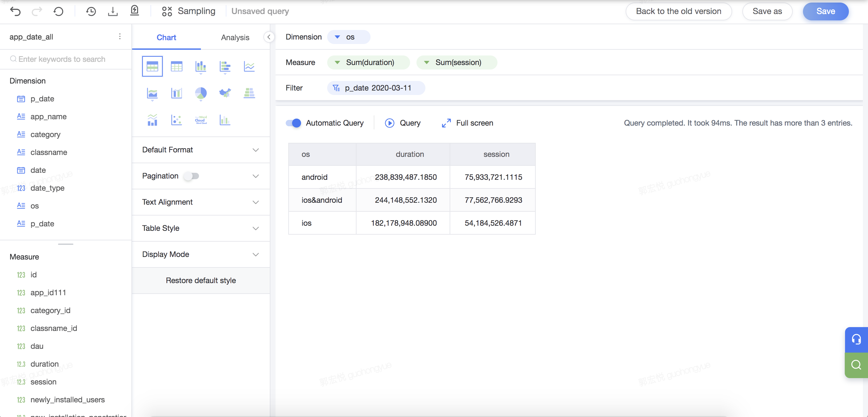The image size is (868, 417).
Task: Click the download icon in top toolbar
Action: pyautogui.click(x=113, y=11)
